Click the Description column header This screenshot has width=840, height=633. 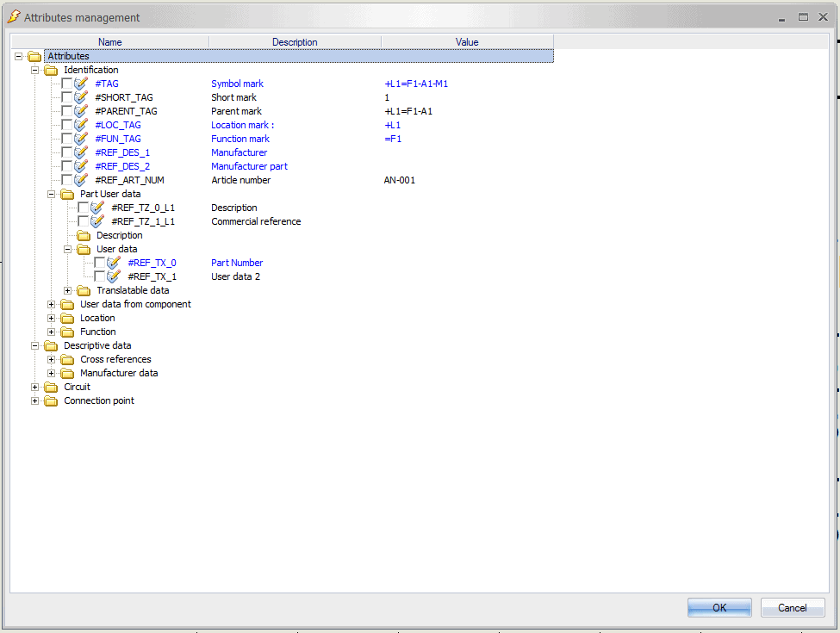[295, 42]
